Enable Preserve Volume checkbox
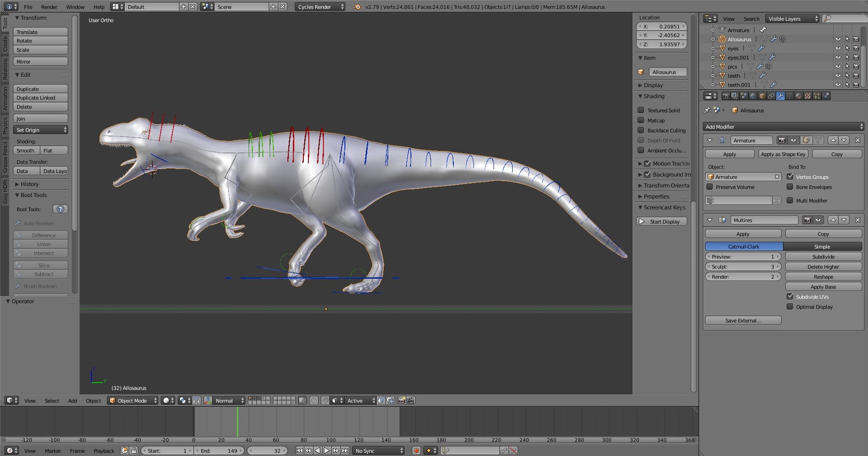The image size is (868, 456). (710, 187)
